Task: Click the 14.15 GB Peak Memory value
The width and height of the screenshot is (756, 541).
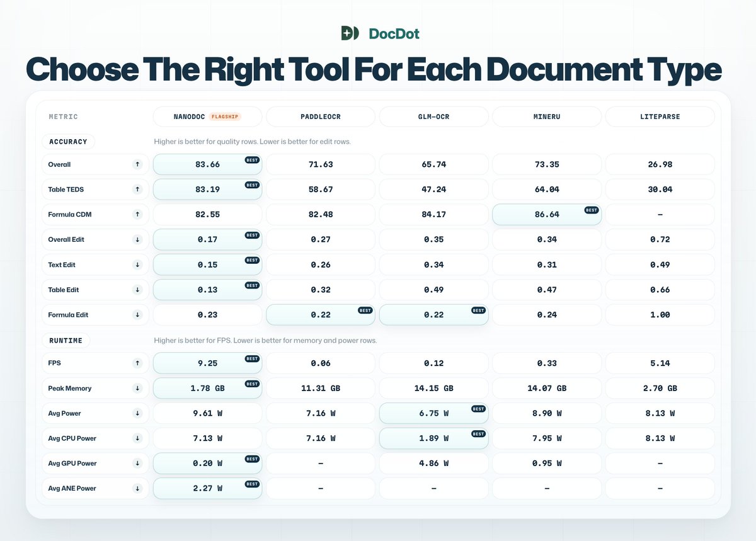Action: tap(433, 389)
